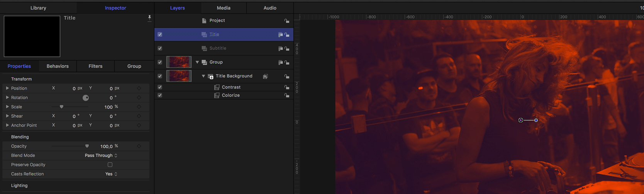Expand the Scale parameter
Image resolution: width=644 pixels, height=194 pixels.
[x=7, y=107]
